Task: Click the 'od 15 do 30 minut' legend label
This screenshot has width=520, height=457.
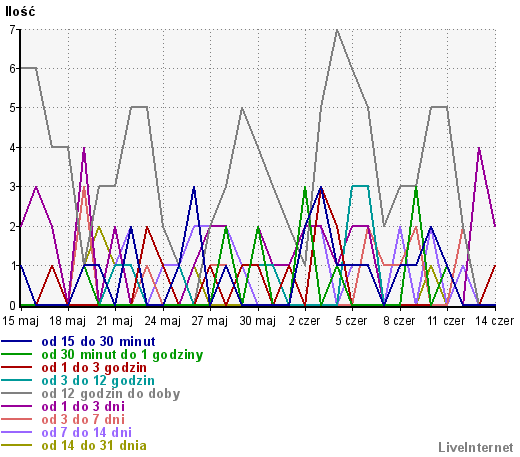Action: coord(98,342)
